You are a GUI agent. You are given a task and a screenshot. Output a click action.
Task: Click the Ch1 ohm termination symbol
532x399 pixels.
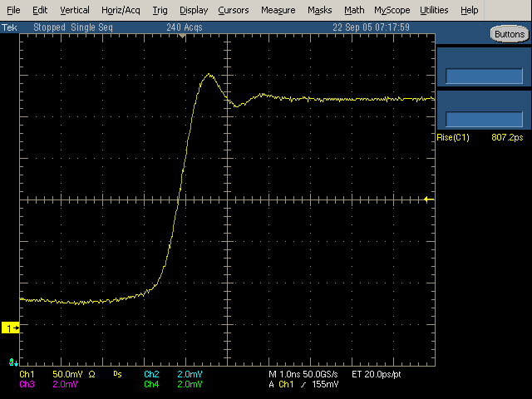(92, 375)
